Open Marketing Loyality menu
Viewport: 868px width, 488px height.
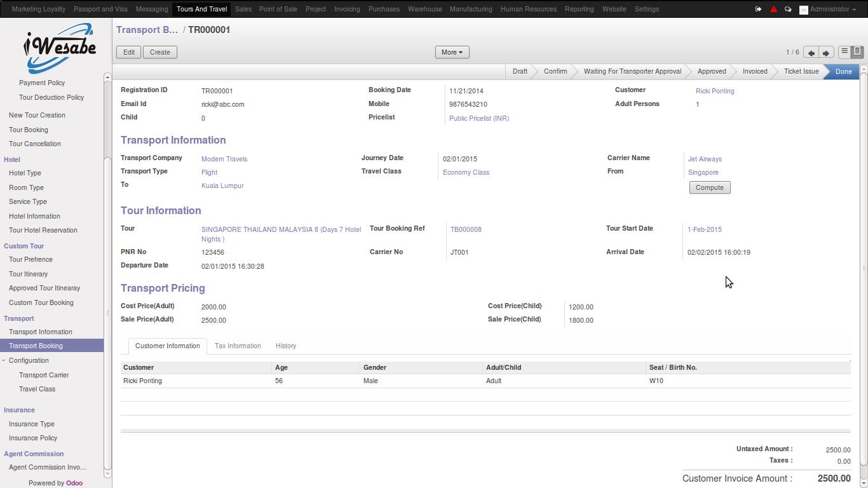pyautogui.click(x=39, y=10)
